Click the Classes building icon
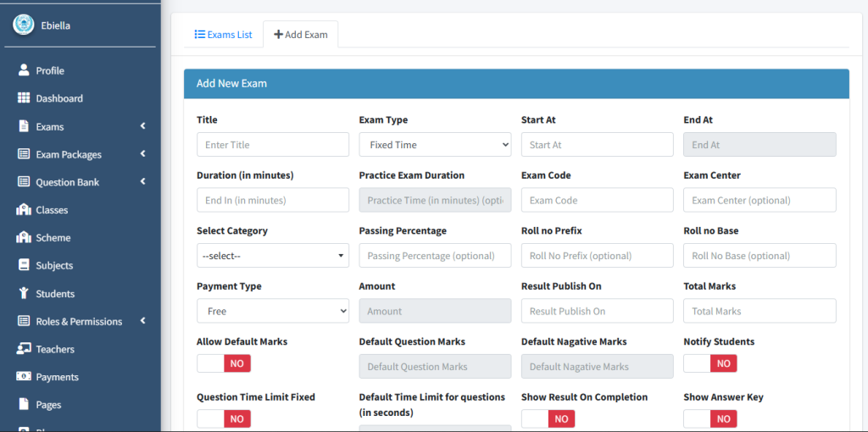Viewport: 868px width, 432px height. (24, 209)
